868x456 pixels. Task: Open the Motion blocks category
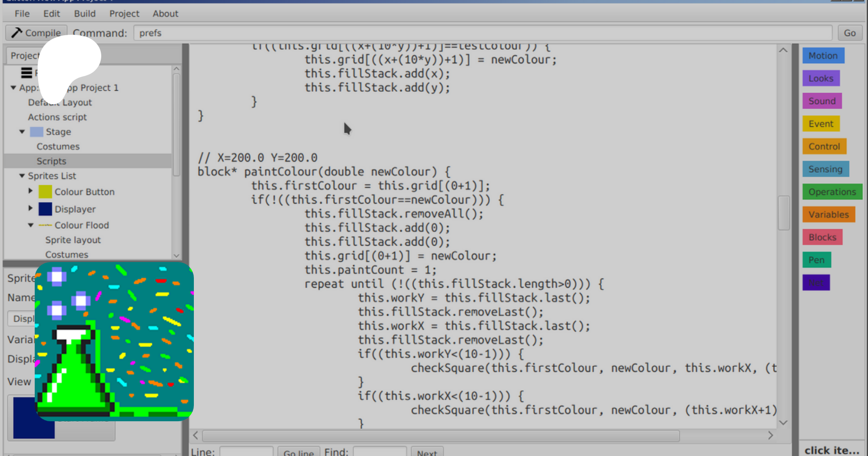tap(823, 55)
